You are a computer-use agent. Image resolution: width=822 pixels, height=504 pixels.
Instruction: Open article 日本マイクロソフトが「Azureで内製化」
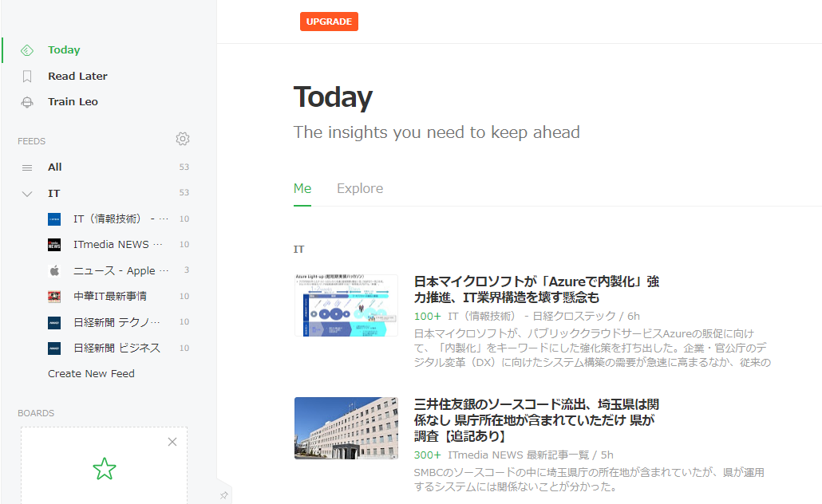point(536,289)
